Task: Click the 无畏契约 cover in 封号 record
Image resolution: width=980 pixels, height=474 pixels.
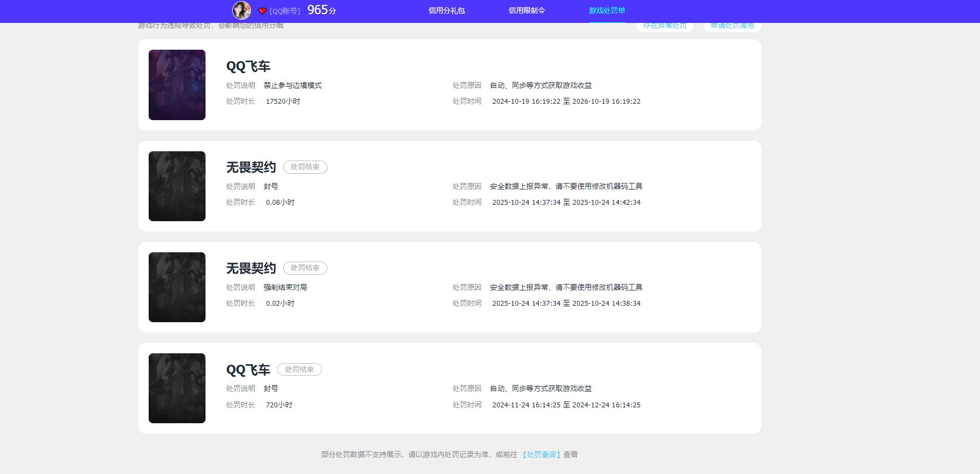Action: pyautogui.click(x=177, y=186)
